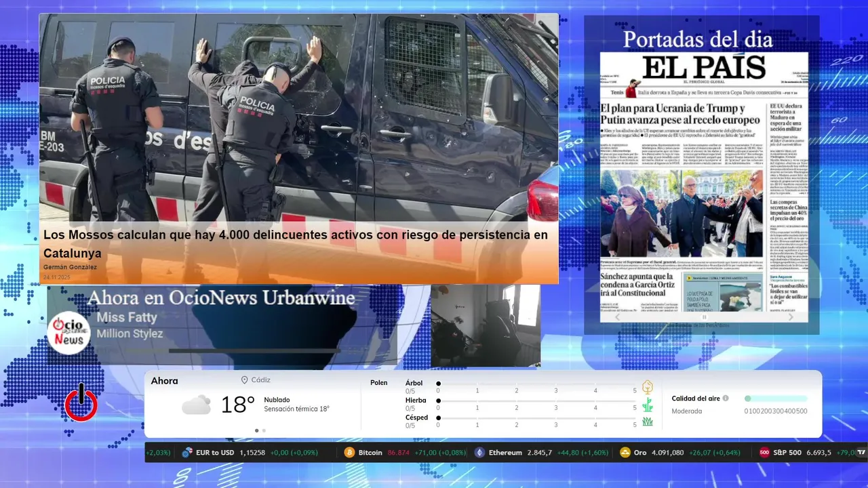868x488 pixels.
Task: Click the S&P 500 ticker label
Action: pos(787,452)
